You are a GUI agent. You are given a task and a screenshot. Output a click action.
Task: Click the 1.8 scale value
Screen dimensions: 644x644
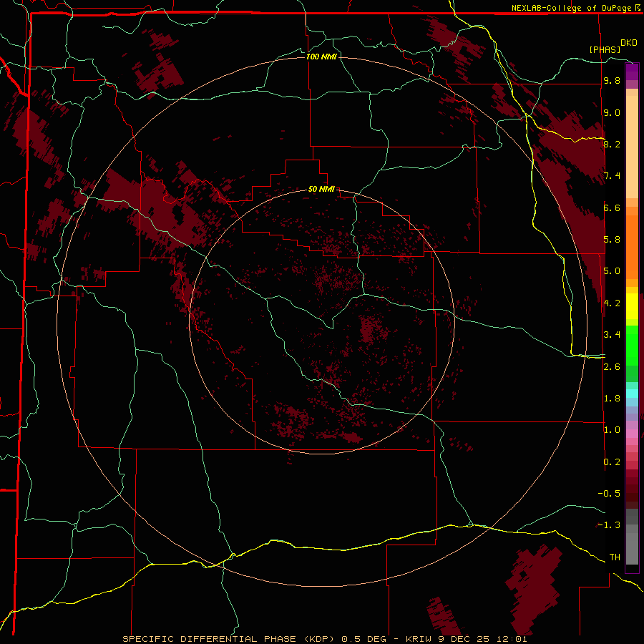click(612, 399)
